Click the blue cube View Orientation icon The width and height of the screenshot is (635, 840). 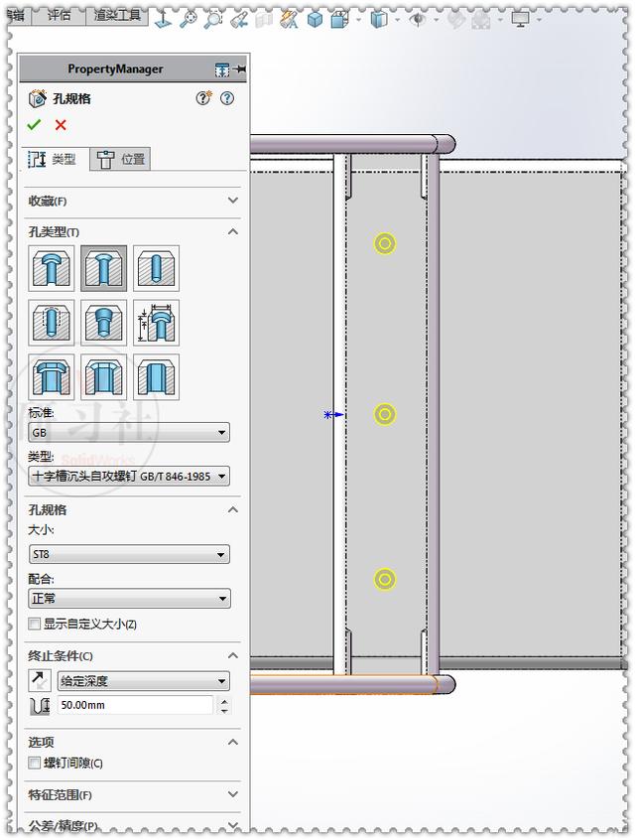pos(315,20)
